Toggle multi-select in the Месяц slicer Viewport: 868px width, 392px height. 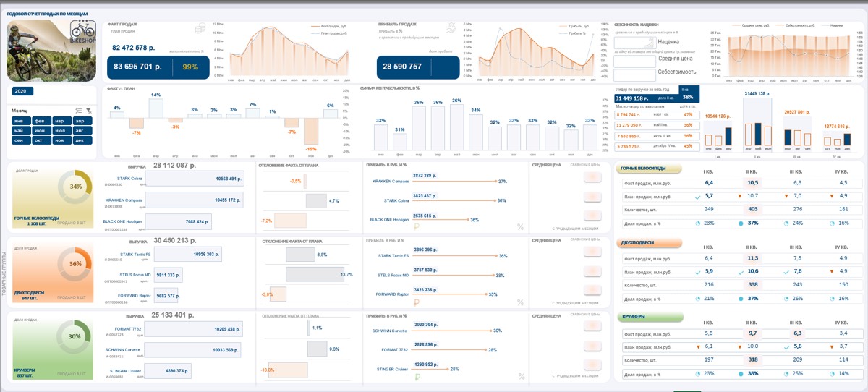(x=78, y=111)
